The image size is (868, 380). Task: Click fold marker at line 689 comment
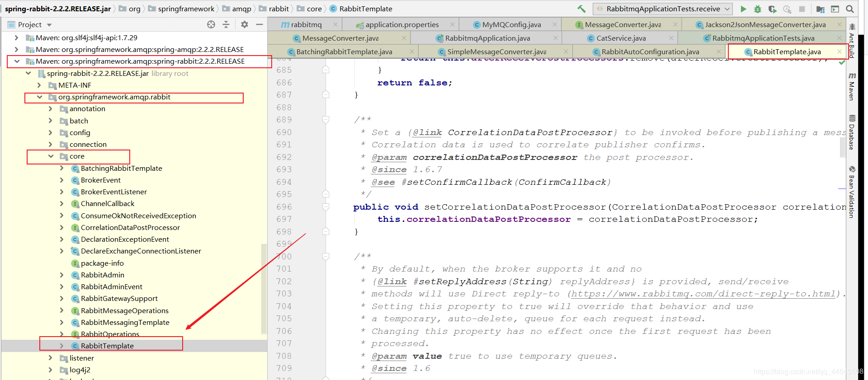point(325,120)
